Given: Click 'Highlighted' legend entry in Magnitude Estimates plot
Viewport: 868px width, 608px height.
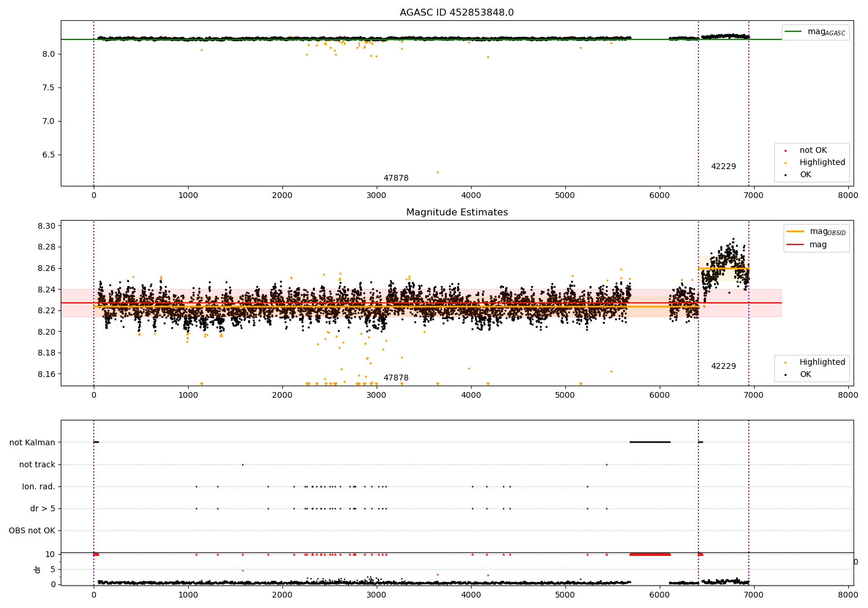Looking at the screenshot, I should click(822, 362).
